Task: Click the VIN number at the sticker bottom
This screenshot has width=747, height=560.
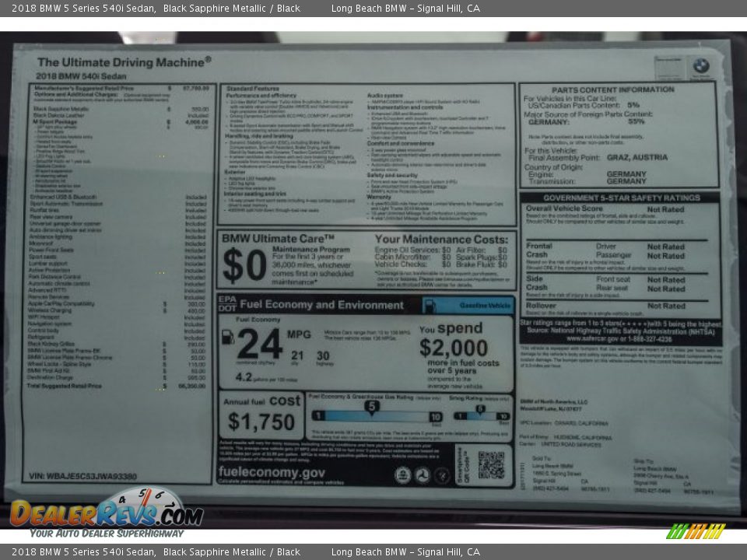Action: pos(82,476)
